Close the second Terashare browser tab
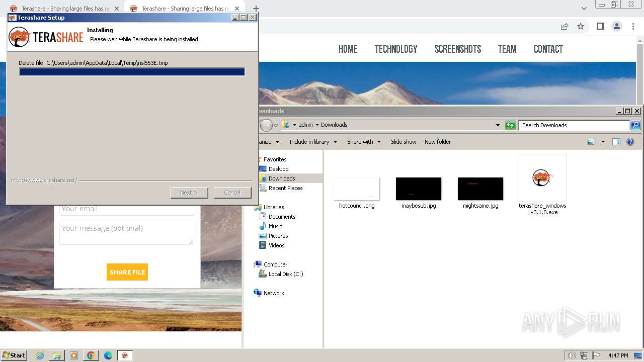Screen dimensions: 644x362 pos(237,9)
